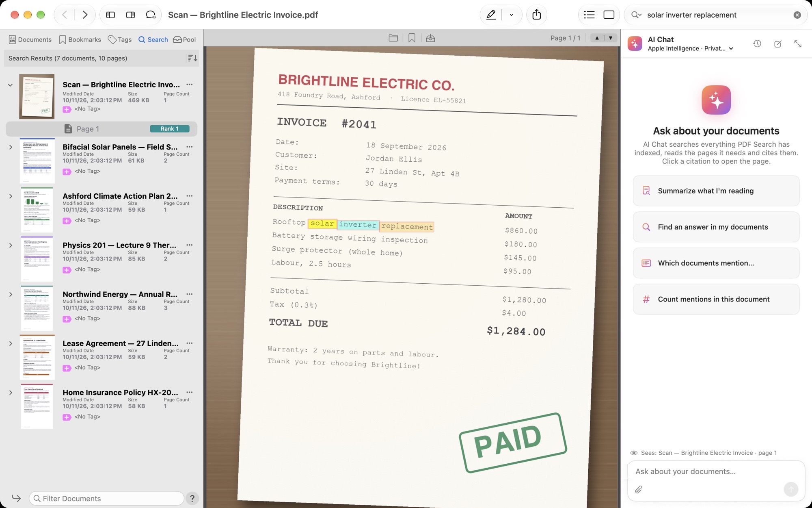
Task: Collapse the Brightline Electric Invoice result
Action: [x=10, y=85]
